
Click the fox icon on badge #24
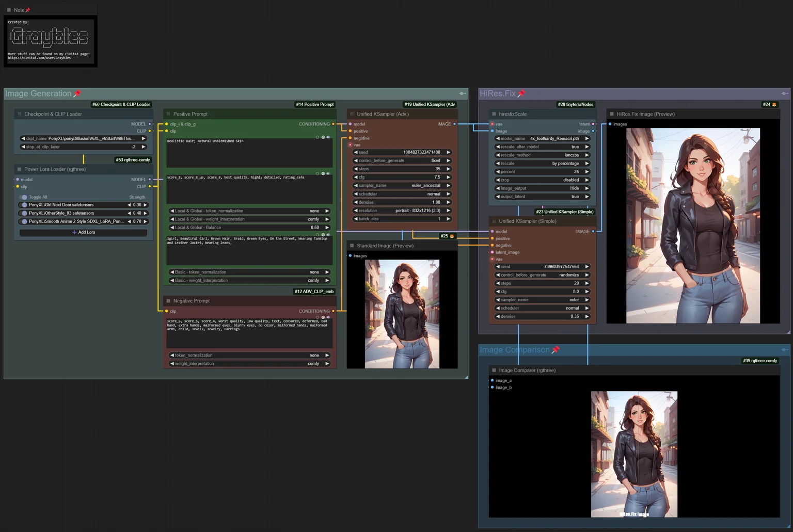[x=774, y=105]
